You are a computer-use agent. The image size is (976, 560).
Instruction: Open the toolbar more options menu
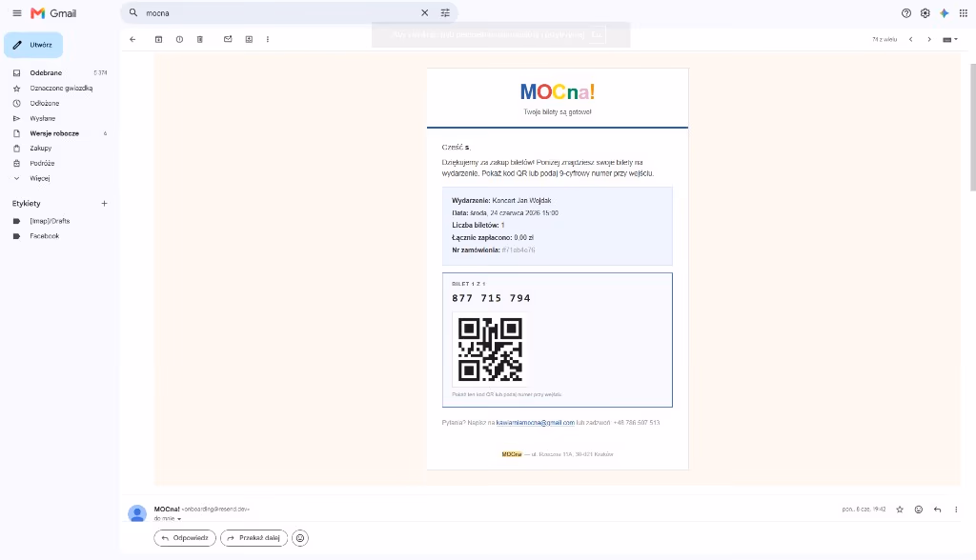pos(268,39)
